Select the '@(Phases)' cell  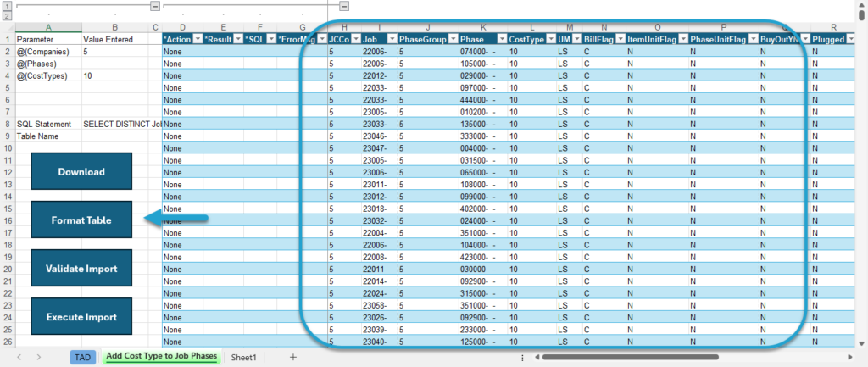point(48,64)
